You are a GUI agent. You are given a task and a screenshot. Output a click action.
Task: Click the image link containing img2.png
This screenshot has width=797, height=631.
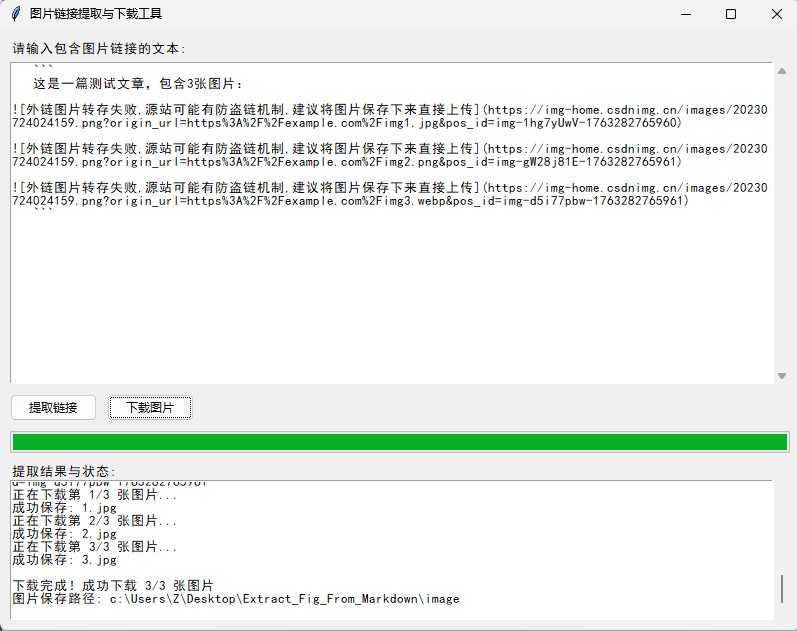[389, 155]
